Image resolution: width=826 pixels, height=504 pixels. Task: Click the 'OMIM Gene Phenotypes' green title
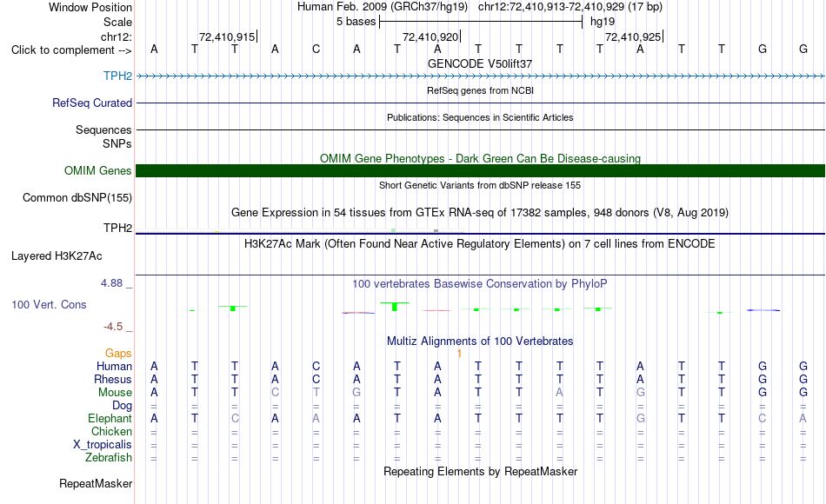(x=480, y=158)
